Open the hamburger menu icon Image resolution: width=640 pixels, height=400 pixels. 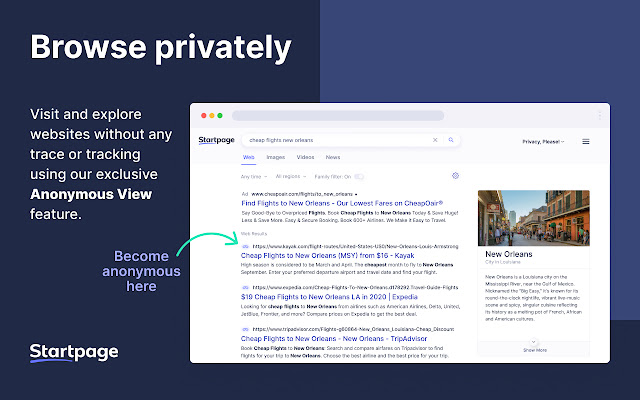point(586,142)
